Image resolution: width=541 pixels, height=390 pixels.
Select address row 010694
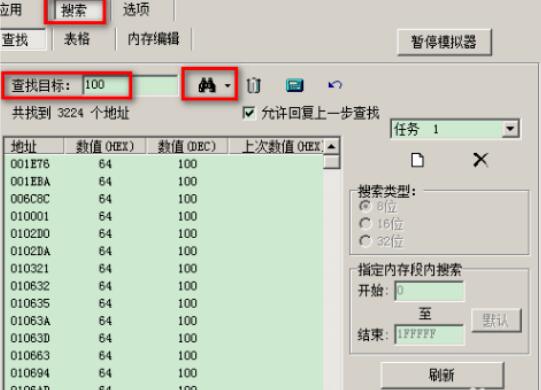[164, 373]
